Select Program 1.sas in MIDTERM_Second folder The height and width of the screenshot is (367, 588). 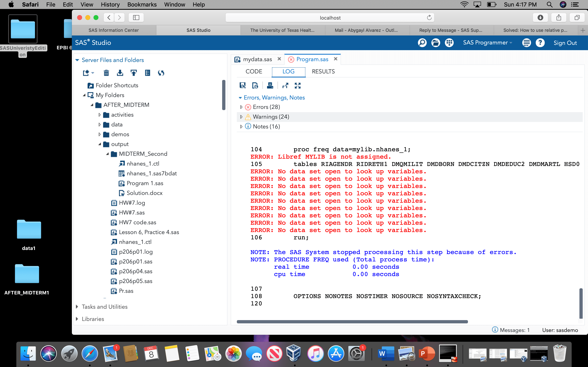click(x=145, y=183)
